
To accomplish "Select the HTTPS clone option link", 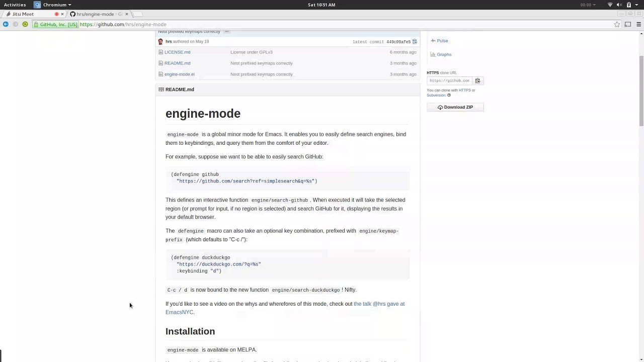I will point(464,90).
